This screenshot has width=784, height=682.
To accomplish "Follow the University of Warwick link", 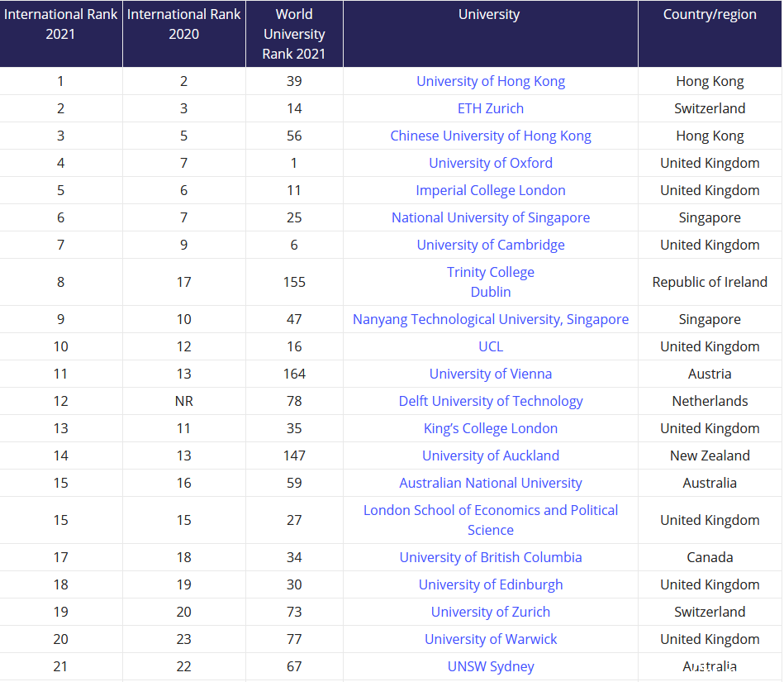I will (x=491, y=639).
